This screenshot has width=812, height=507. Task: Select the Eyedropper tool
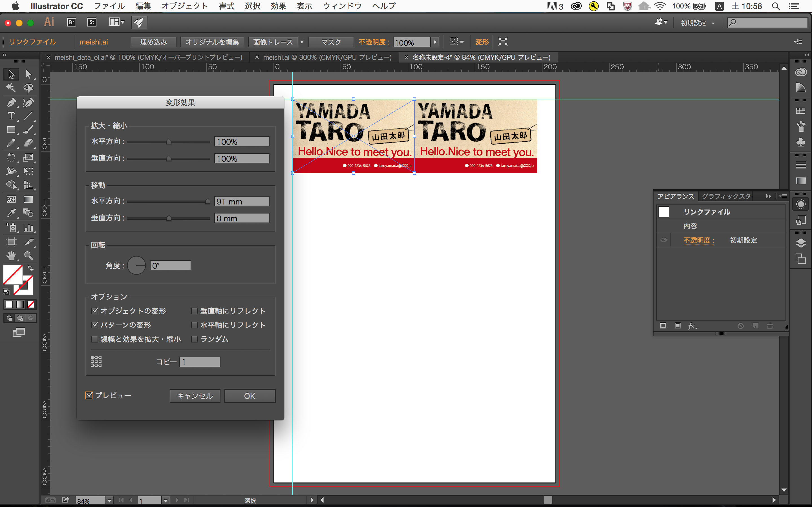click(11, 213)
